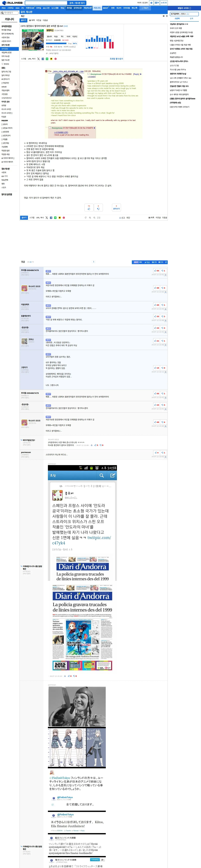
Task: Upvote the first best comment showing 55
Action: point(157,271)
